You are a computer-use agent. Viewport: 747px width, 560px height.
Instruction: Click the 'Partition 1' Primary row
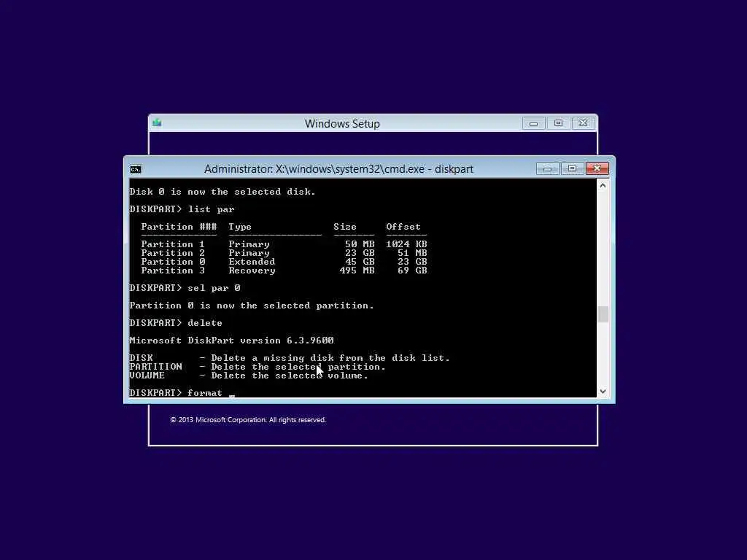[284, 244]
